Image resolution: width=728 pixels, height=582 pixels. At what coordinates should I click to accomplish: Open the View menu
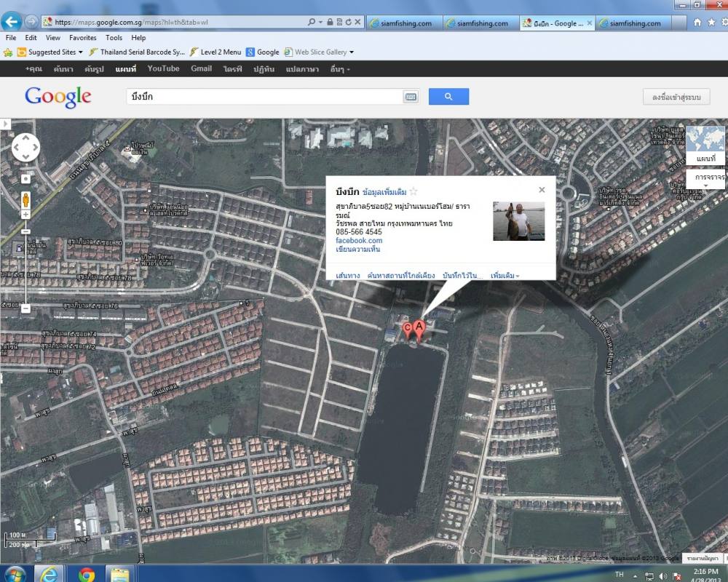click(53, 38)
